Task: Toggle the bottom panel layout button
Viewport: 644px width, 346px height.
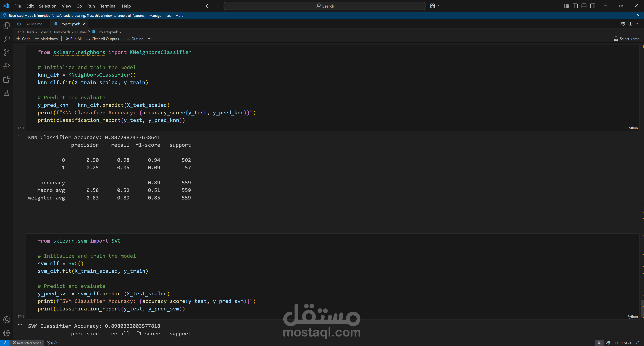Action: coord(584,6)
